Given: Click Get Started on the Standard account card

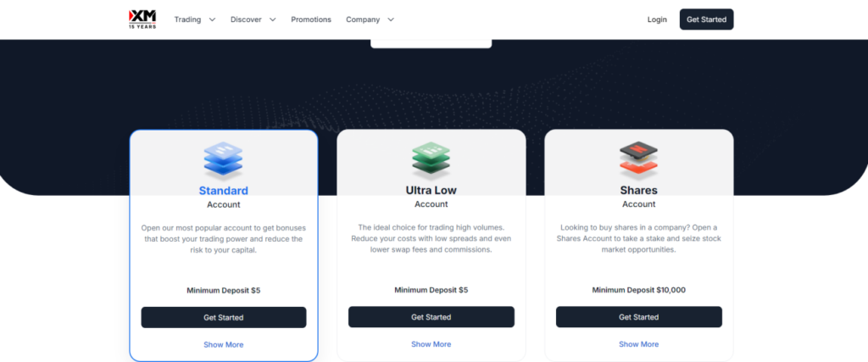Looking at the screenshot, I should pos(224,317).
